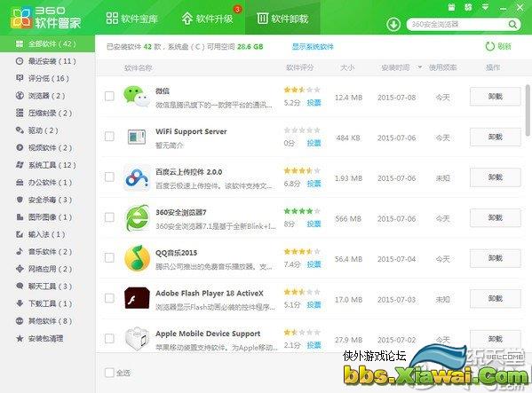Check the 微信 row checkbox
Screen dimensions: 532x393
click(109, 96)
